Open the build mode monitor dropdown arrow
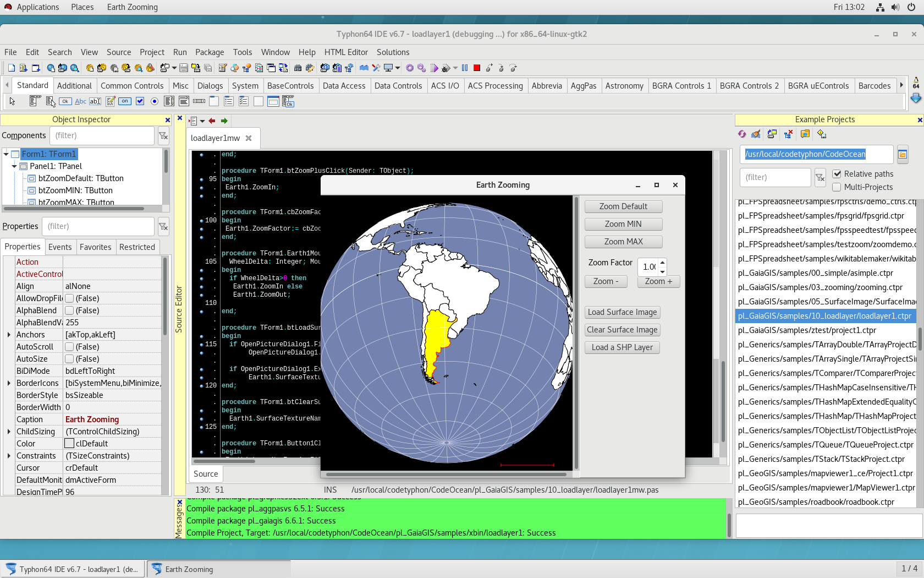 (x=398, y=68)
